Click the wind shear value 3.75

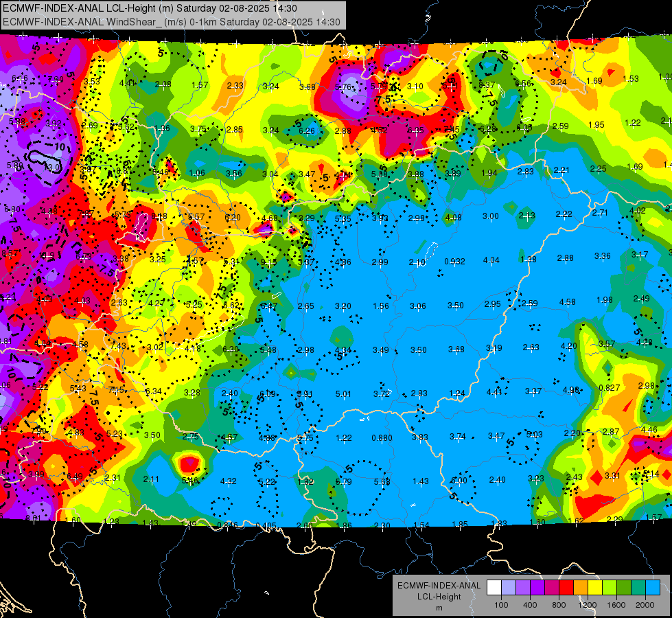click(198, 129)
